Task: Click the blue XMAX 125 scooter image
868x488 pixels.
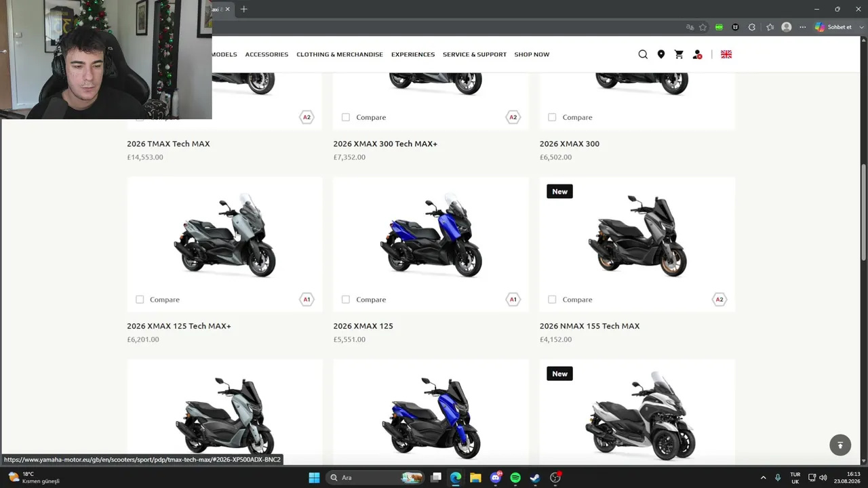Action: [x=431, y=236]
